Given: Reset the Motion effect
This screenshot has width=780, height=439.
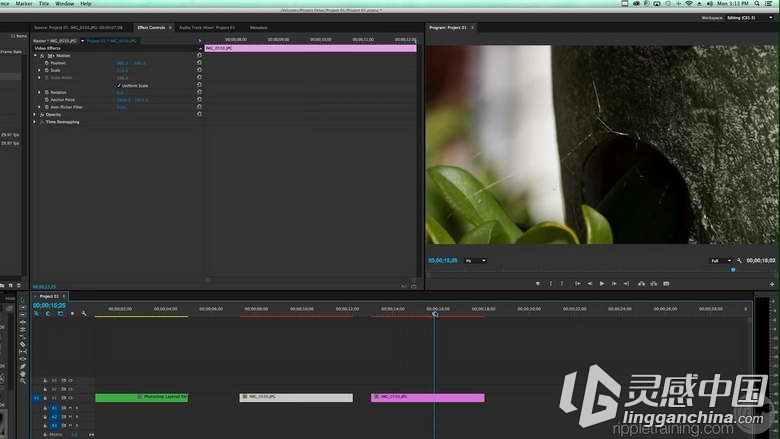Looking at the screenshot, I should [199, 55].
